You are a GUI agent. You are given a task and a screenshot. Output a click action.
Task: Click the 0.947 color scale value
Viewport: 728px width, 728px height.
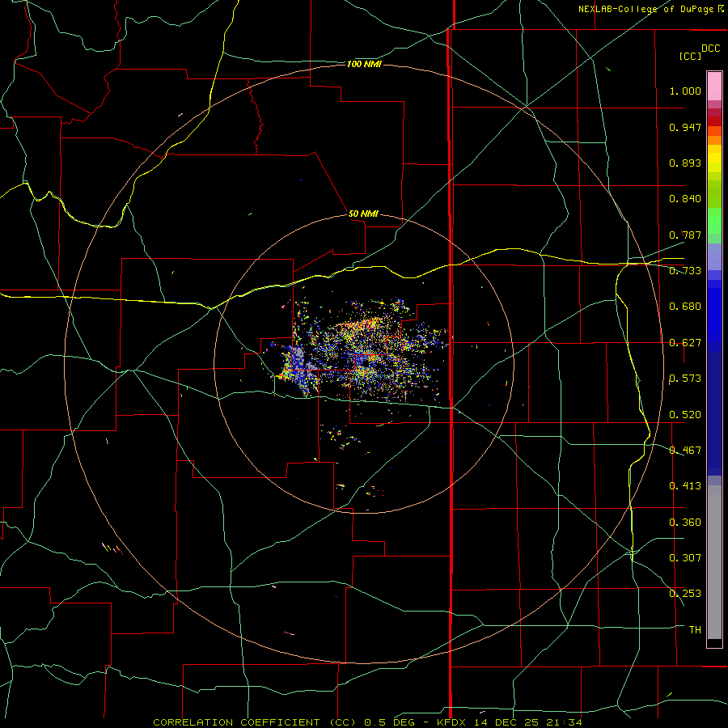point(685,127)
